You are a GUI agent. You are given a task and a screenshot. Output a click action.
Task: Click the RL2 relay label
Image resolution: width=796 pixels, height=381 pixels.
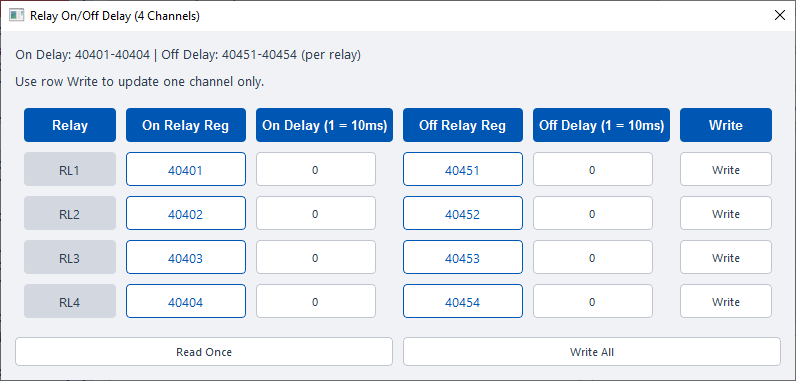click(x=70, y=214)
